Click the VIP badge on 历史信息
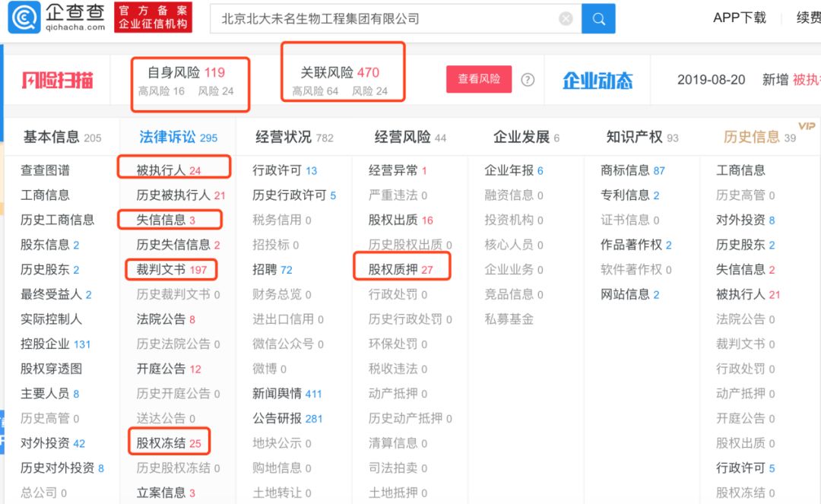Viewport: 821px width, 504px height. click(807, 126)
